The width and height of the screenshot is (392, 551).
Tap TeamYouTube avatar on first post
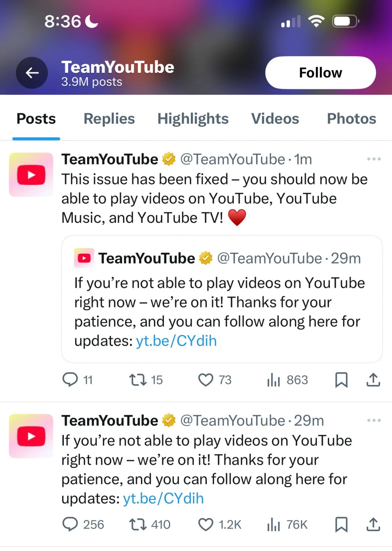click(x=31, y=175)
